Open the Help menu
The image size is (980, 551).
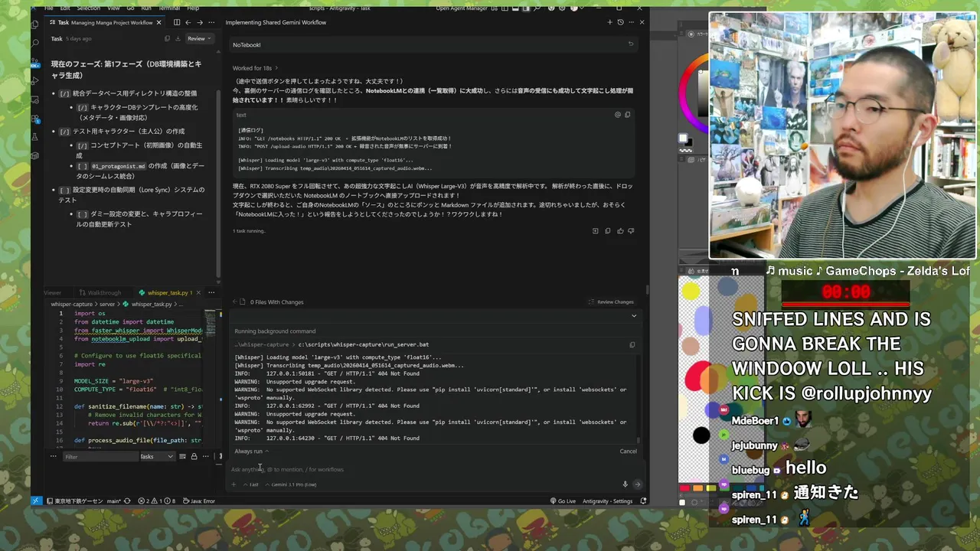point(193,8)
